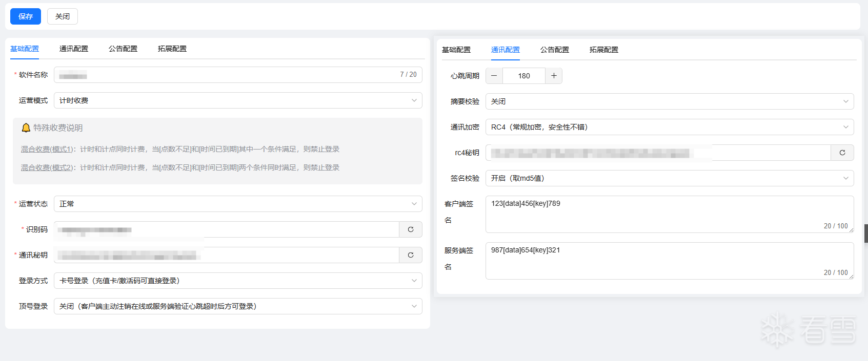The height and width of the screenshot is (361, 868).
Task: Grab the resize handle of 客户端签名 textarea
Action: click(851, 230)
